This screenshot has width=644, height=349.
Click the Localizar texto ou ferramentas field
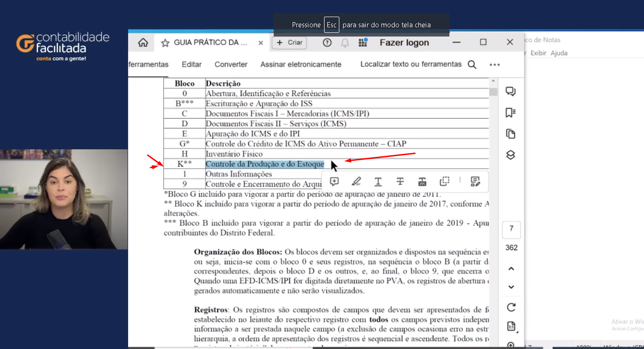(411, 64)
